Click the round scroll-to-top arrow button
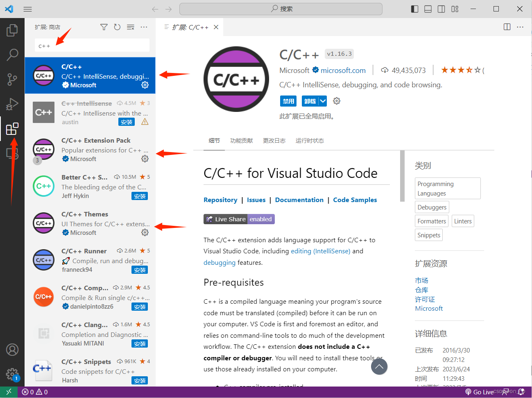This screenshot has width=532, height=398. [x=379, y=366]
